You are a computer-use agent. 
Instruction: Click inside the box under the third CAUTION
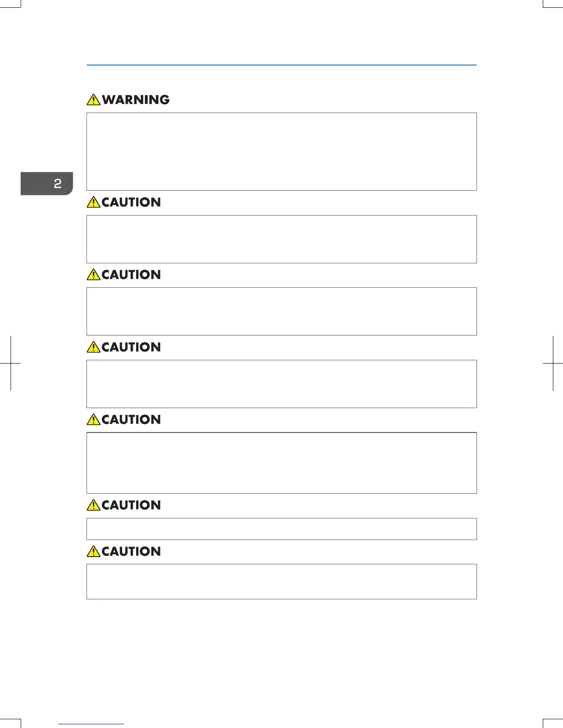click(x=281, y=384)
